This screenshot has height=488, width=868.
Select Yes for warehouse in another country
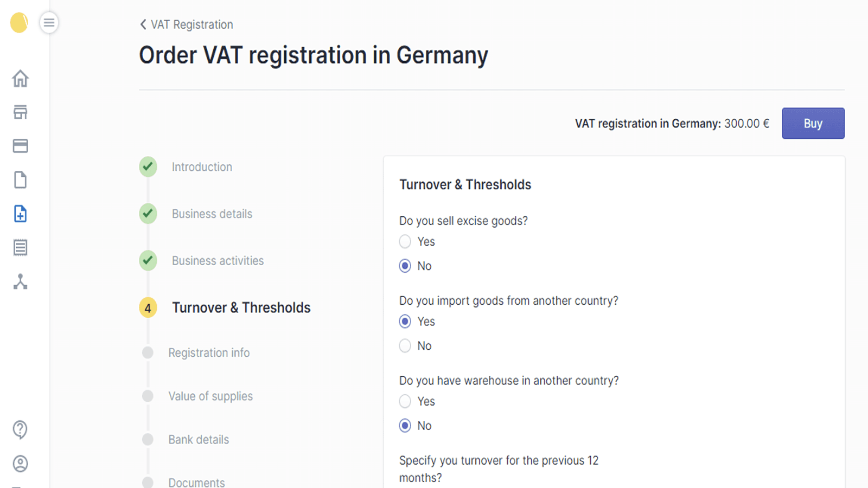405,401
